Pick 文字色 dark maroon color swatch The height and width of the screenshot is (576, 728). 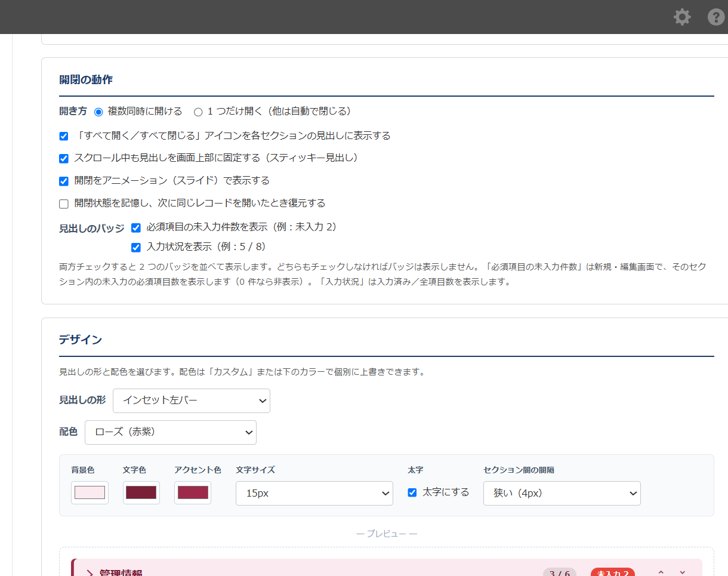141,492
